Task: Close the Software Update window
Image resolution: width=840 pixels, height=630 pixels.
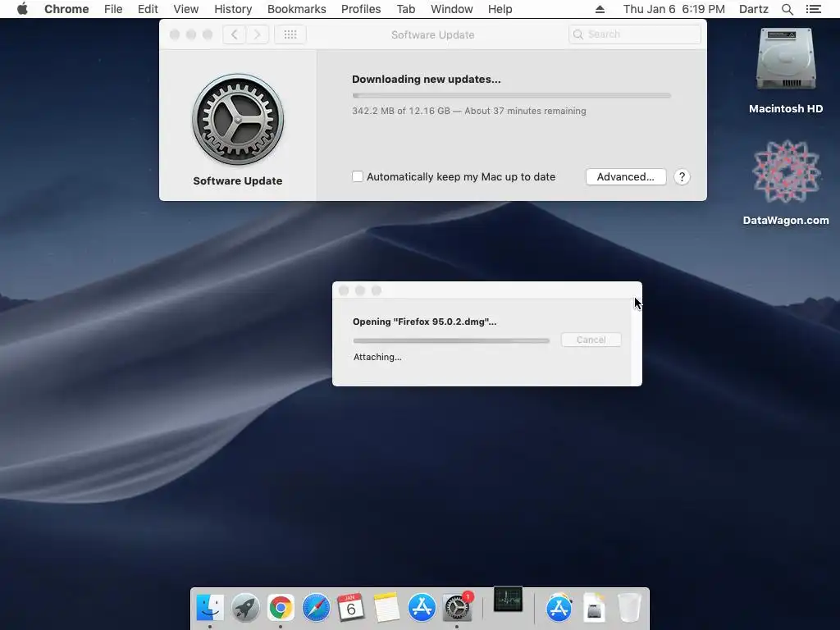Action: coord(175,34)
